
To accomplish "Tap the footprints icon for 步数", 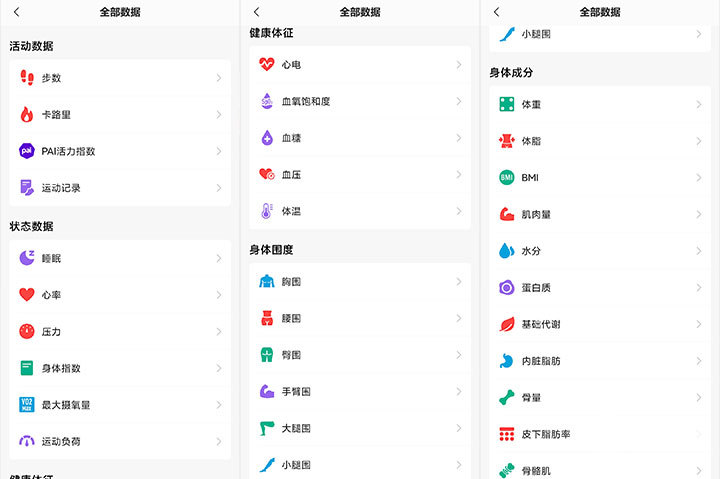I will 27,78.
